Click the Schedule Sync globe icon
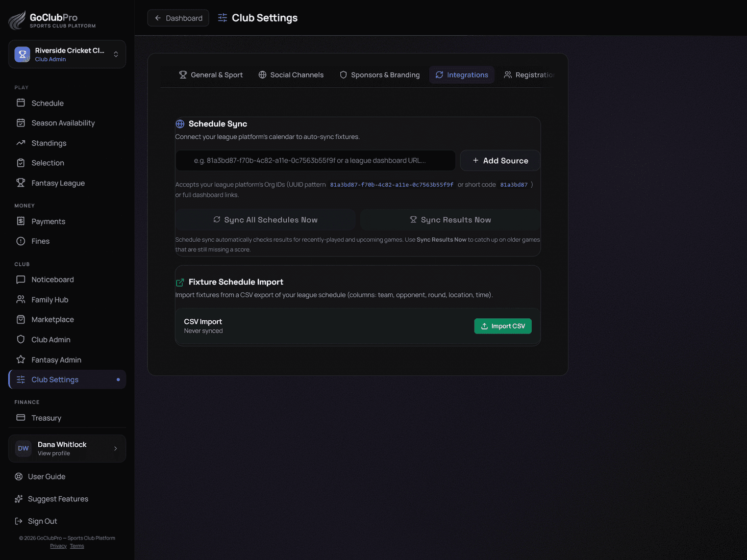Screen dimensions: 747x560 coord(180,124)
